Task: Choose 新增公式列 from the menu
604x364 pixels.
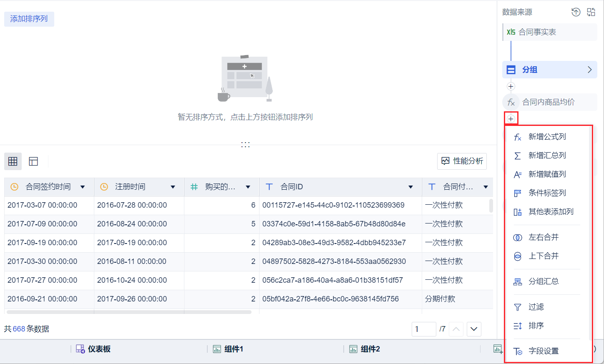Action: tap(547, 137)
